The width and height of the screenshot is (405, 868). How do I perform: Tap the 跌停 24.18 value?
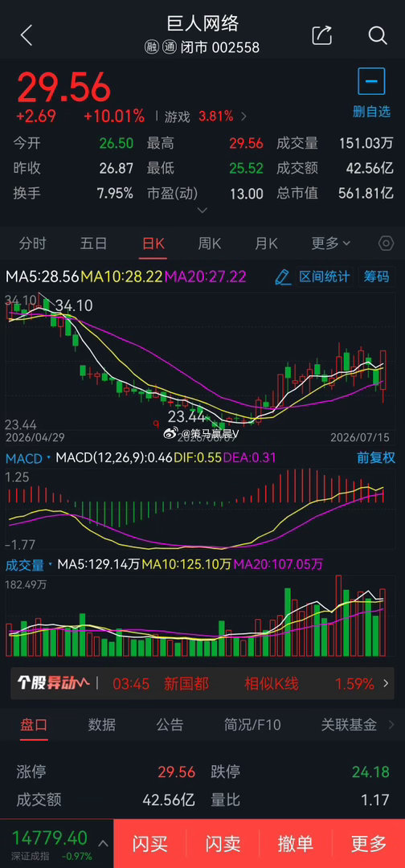click(370, 771)
